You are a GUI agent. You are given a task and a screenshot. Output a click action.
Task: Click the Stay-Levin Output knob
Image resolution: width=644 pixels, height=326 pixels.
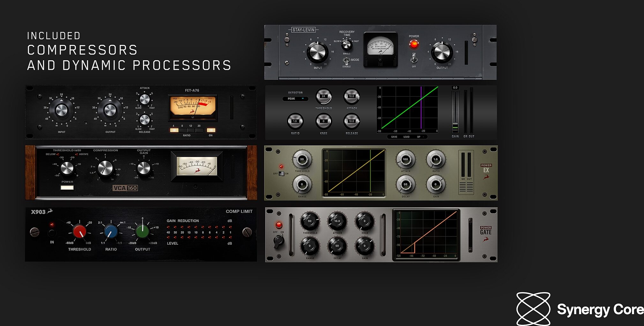point(442,52)
